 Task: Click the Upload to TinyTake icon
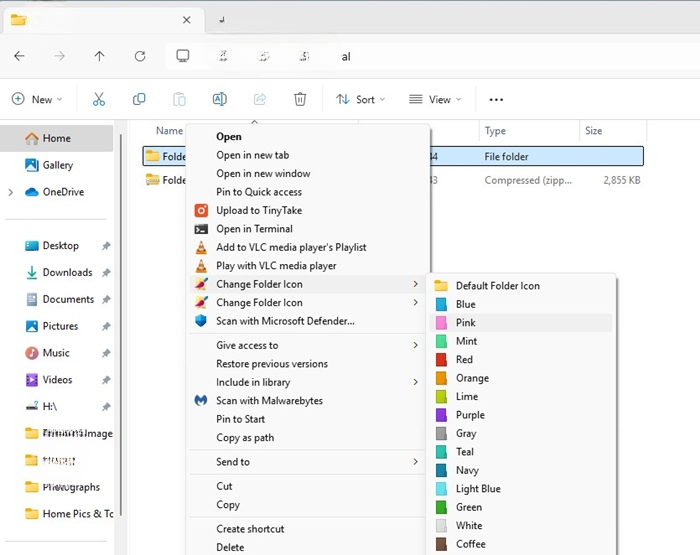[x=201, y=210]
